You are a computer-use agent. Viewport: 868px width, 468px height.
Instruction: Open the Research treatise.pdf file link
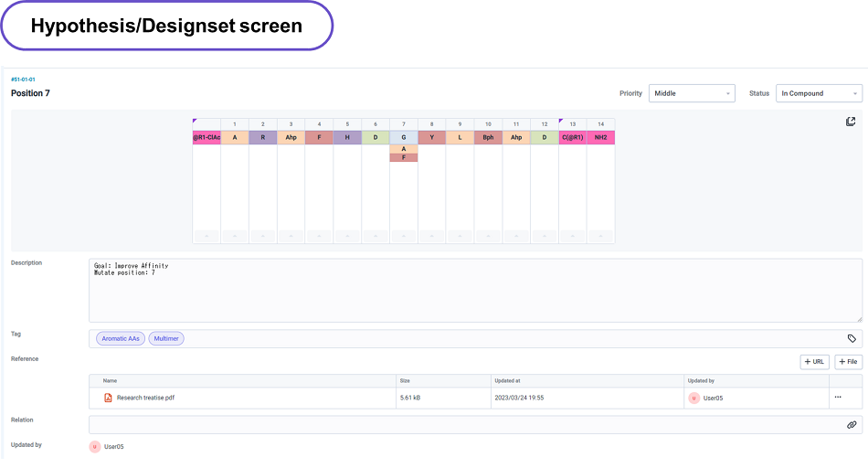pos(145,398)
